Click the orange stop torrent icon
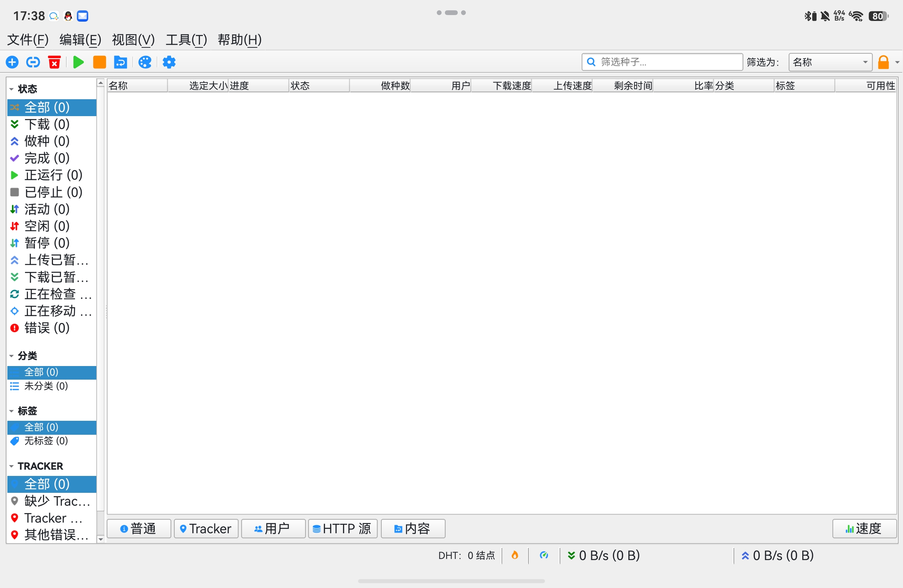The width and height of the screenshot is (903, 588). pyautogui.click(x=99, y=62)
